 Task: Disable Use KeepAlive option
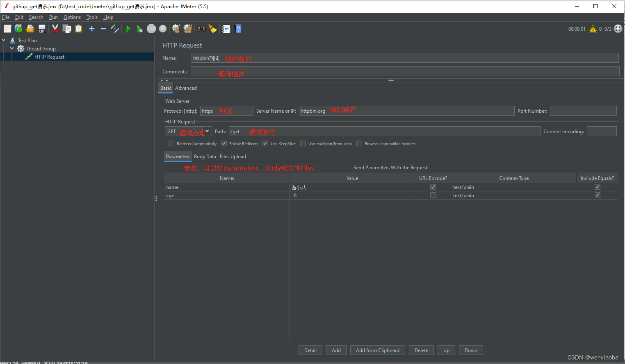click(265, 143)
